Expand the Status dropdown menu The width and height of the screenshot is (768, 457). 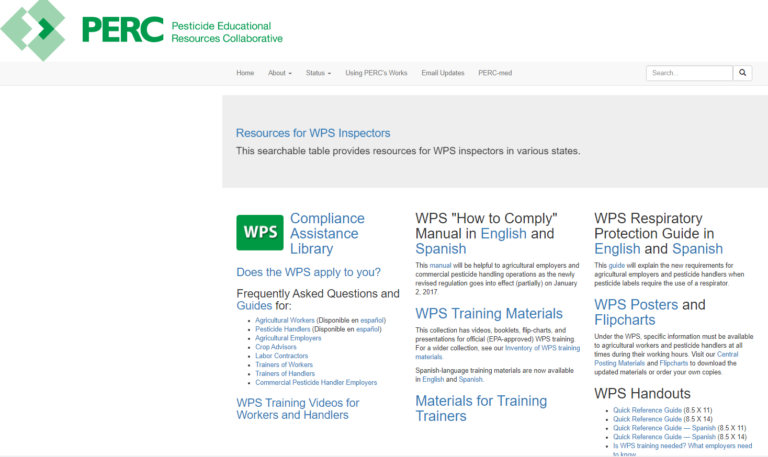[x=318, y=73]
